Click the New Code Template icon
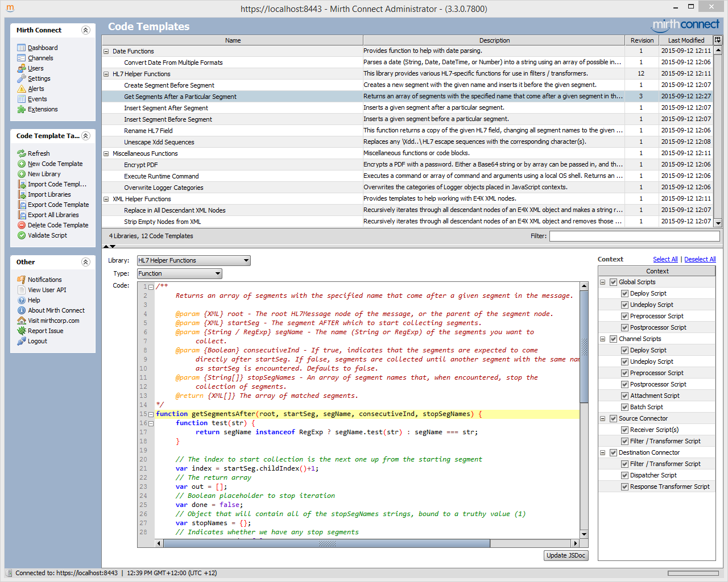The image size is (728, 582). tap(22, 164)
